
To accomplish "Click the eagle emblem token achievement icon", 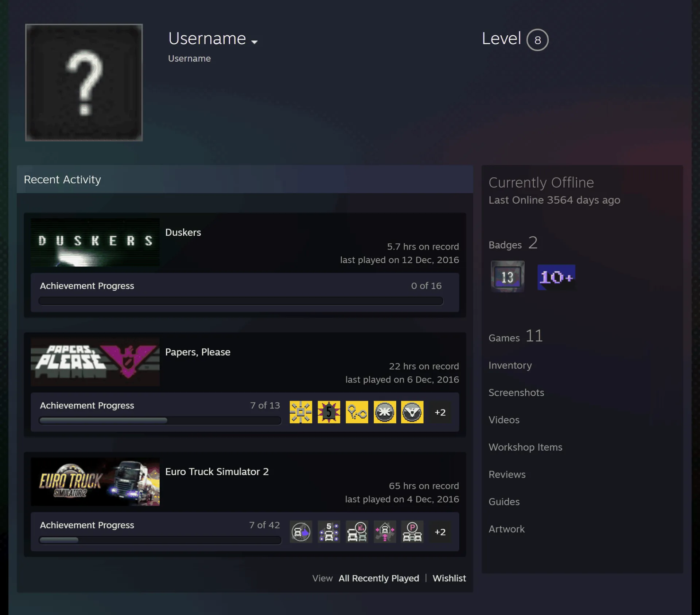I will [x=412, y=412].
